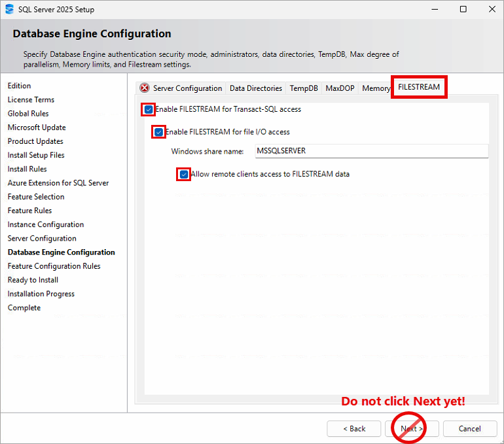The height and width of the screenshot is (444, 504).
Task: Switch to the Data Directories tab
Action: pyautogui.click(x=255, y=88)
